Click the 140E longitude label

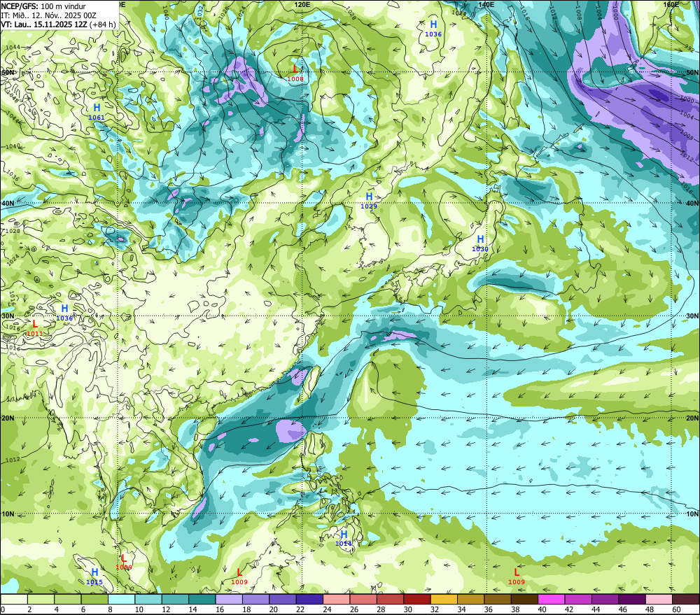click(x=486, y=4)
